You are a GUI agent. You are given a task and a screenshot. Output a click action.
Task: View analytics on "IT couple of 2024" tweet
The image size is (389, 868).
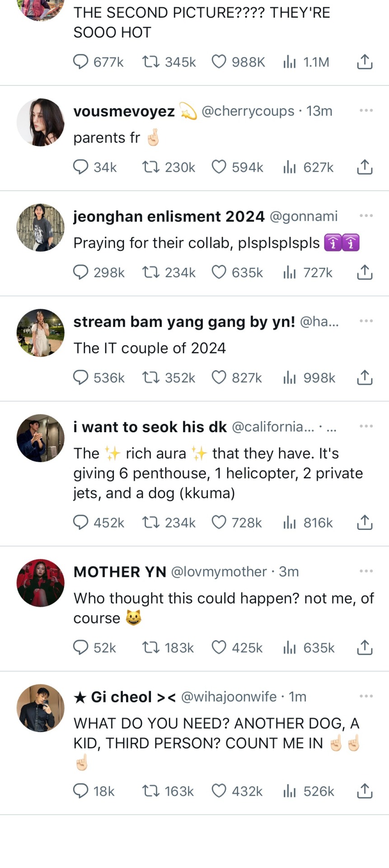click(289, 377)
